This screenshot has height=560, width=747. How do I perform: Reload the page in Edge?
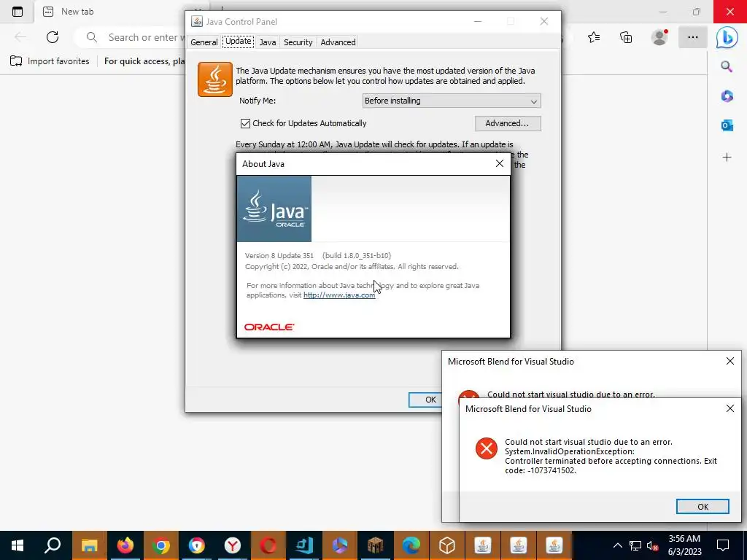point(53,37)
